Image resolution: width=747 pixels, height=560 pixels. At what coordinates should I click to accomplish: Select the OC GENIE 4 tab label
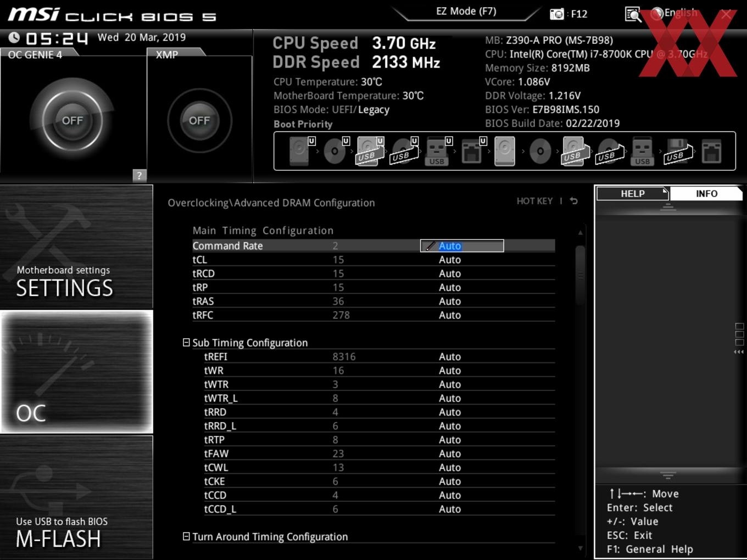35,54
